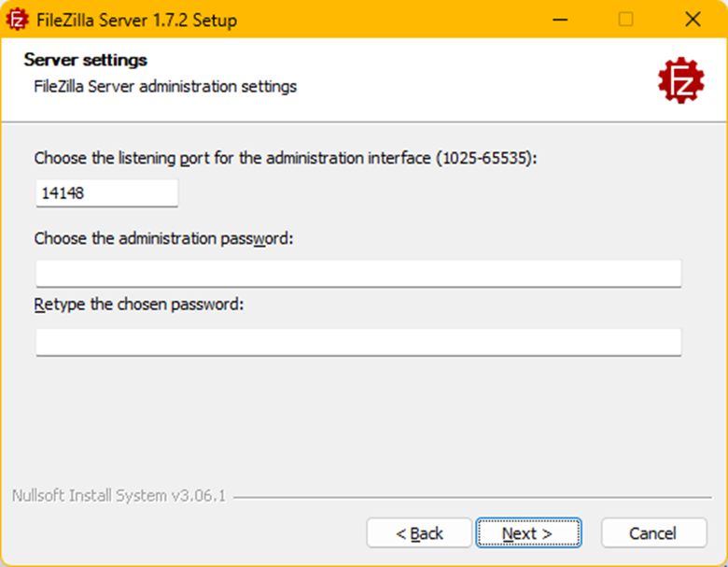Proceed with the Next > button
The image size is (728, 567).
click(x=528, y=532)
